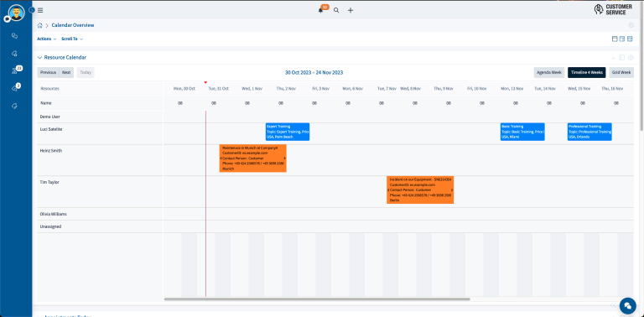Viewport: 644px width, 317px height.
Task: Open the page settings gear beside the breadcrumb
Action: (631, 25)
